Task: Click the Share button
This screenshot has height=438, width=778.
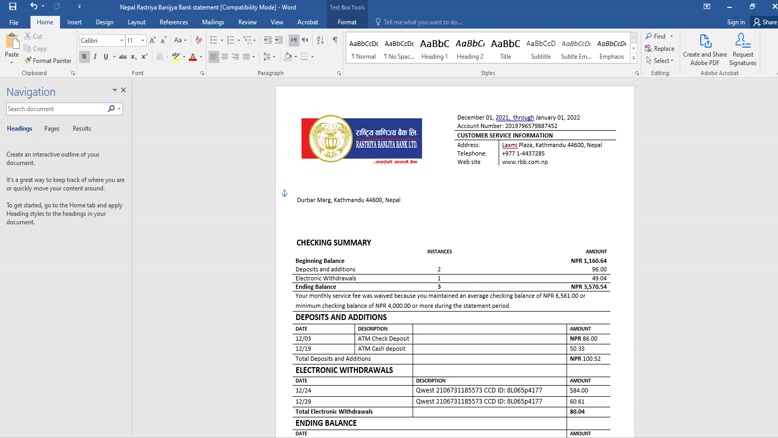Action: (x=765, y=22)
